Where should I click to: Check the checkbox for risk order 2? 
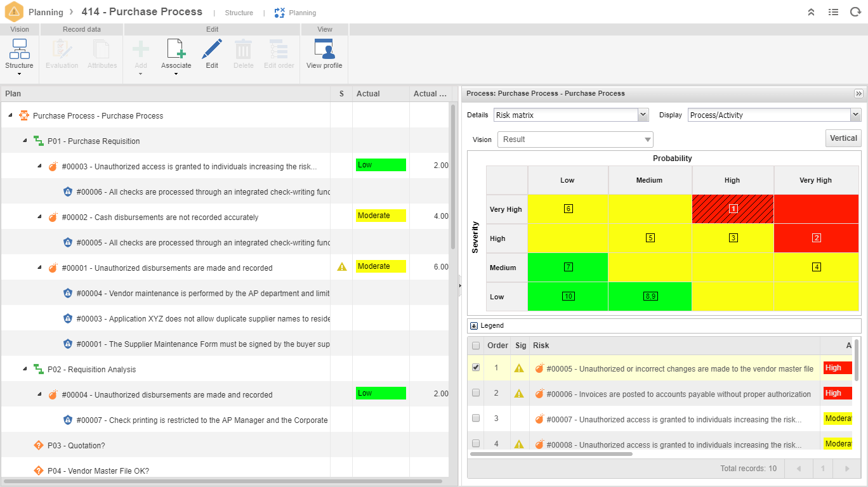coord(476,393)
